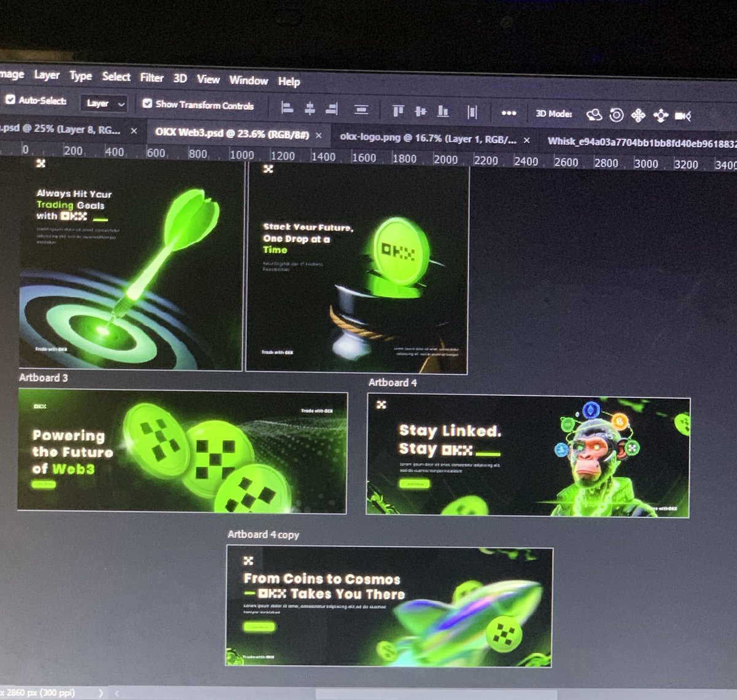Image resolution: width=737 pixels, height=700 pixels.
Task: Open the Select menu
Action: tap(116, 77)
